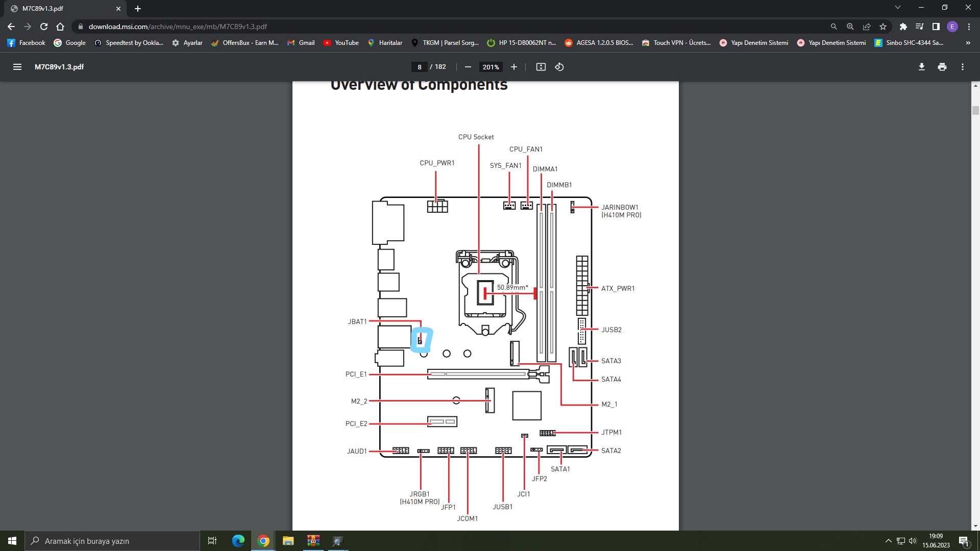Open the AGESA 1.2.0.5 BIOS bookmark

click(599, 43)
